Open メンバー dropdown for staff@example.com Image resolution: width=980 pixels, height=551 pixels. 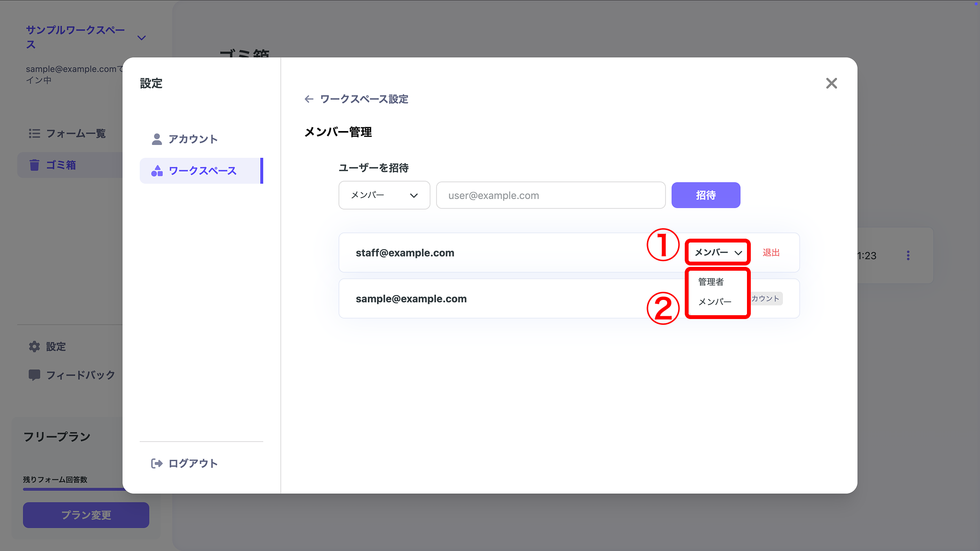click(717, 253)
